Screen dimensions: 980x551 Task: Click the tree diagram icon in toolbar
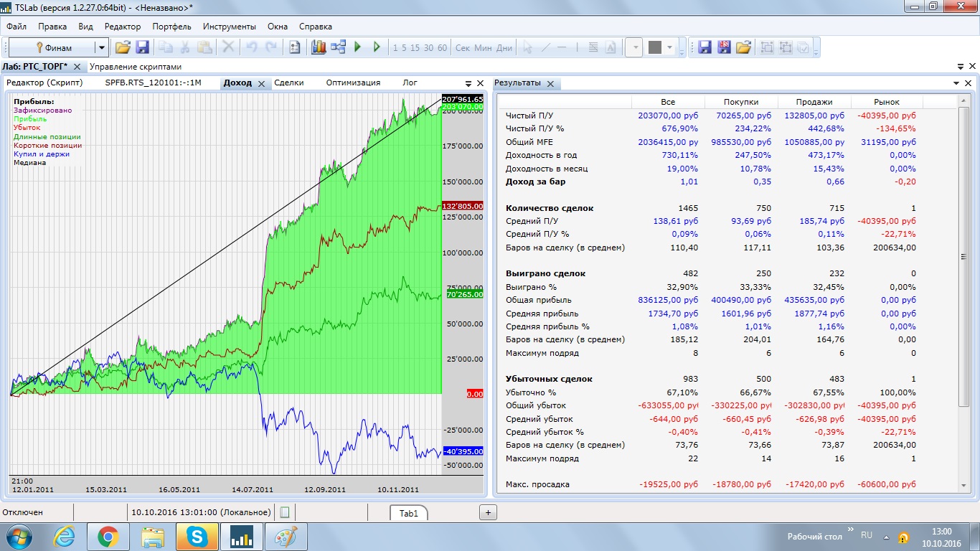click(x=338, y=47)
